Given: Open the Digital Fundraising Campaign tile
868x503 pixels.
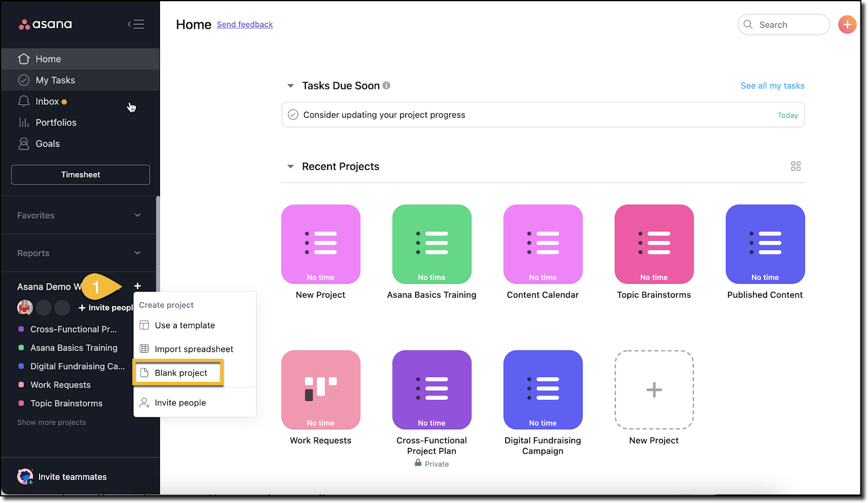Looking at the screenshot, I should coord(543,390).
